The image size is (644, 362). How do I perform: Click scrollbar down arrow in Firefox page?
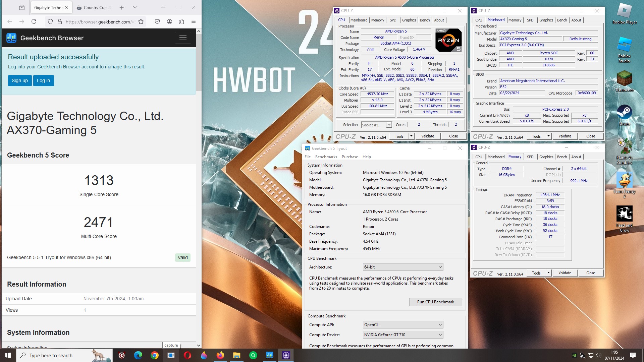pos(199,345)
